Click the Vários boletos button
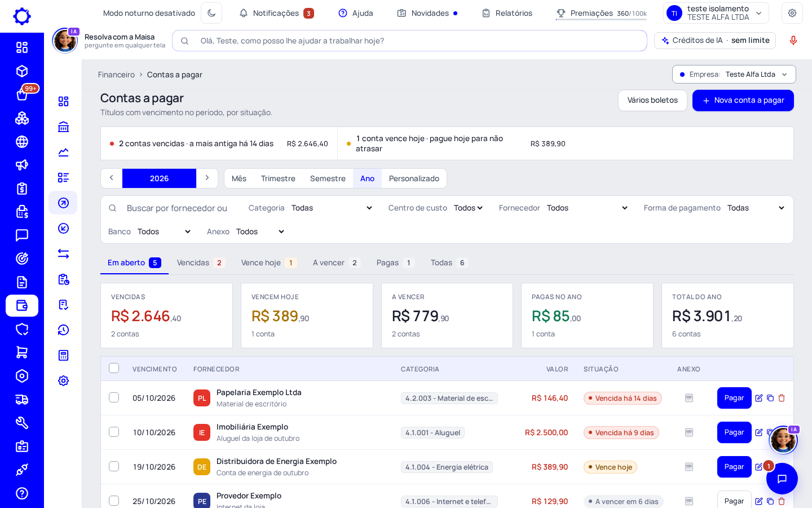The width and height of the screenshot is (812, 508). [652, 100]
